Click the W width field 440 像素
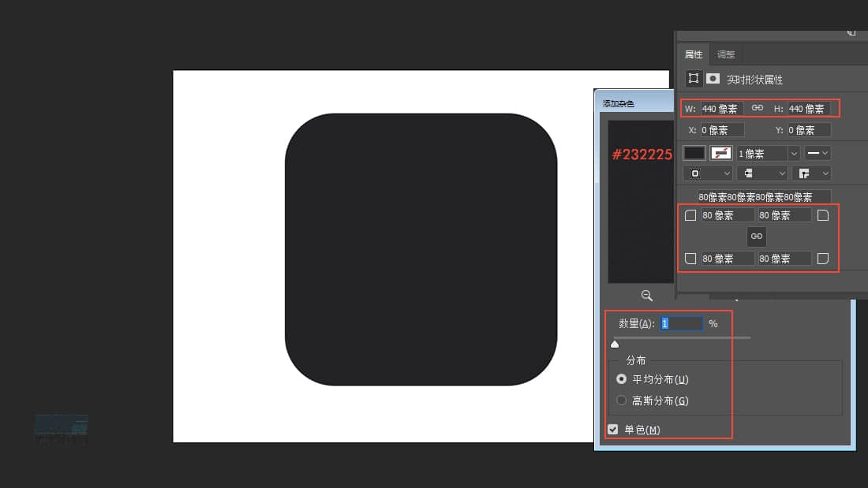 click(722, 109)
